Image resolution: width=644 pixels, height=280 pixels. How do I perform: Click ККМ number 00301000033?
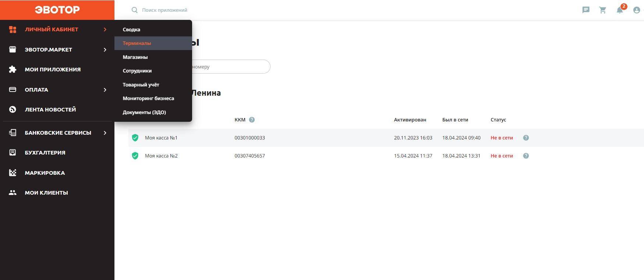coord(250,138)
